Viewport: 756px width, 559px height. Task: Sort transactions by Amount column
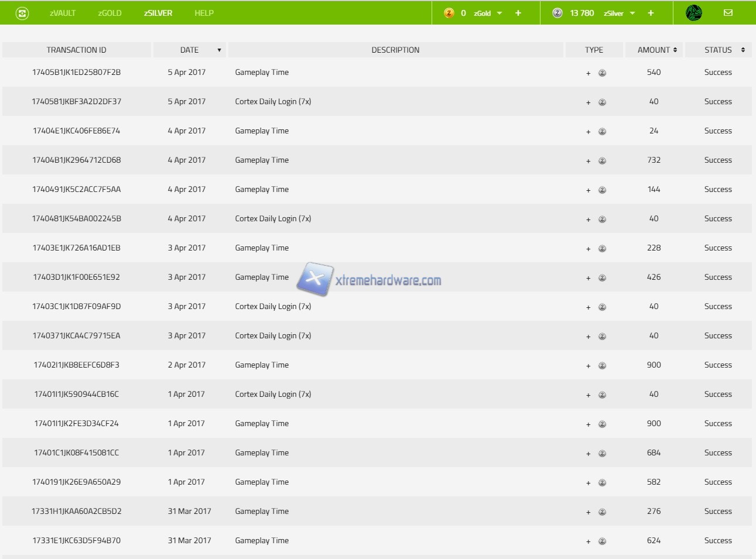[656, 50]
